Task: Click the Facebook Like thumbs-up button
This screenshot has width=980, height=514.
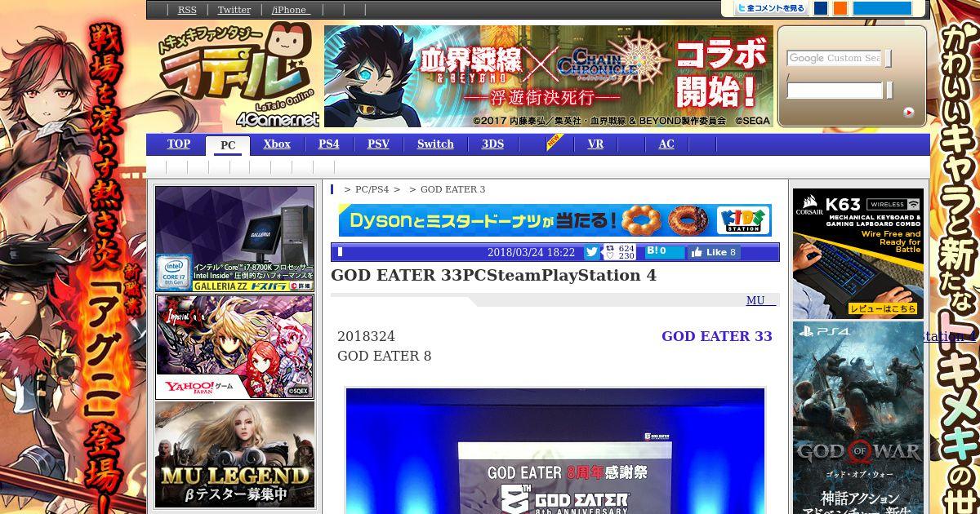Action: tap(714, 252)
